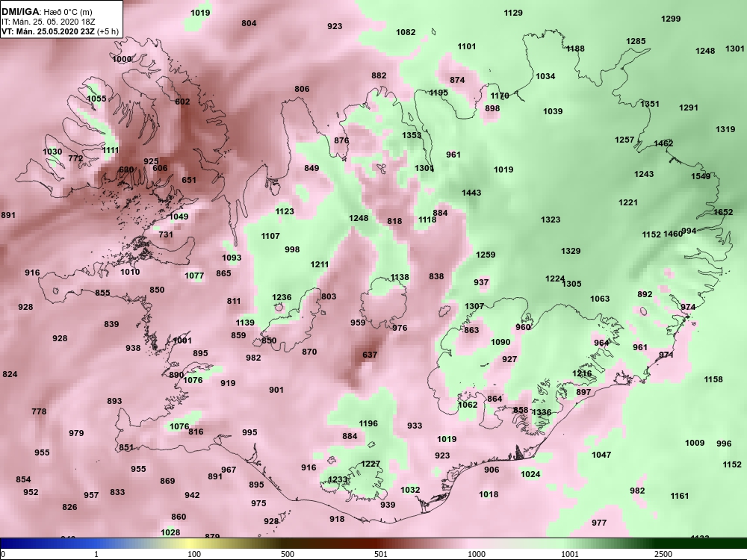Click the map value 1030
Image resolution: width=747 pixels, height=560 pixels.
click(52, 152)
